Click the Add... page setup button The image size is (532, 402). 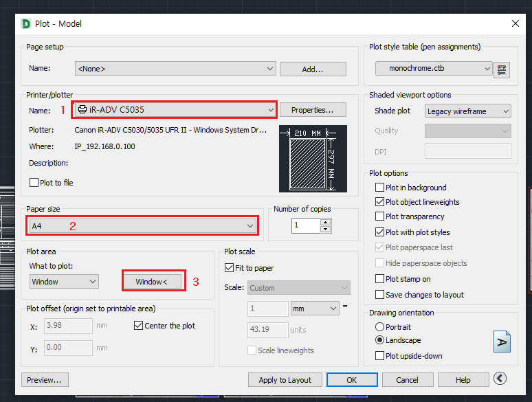[x=313, y=69]
